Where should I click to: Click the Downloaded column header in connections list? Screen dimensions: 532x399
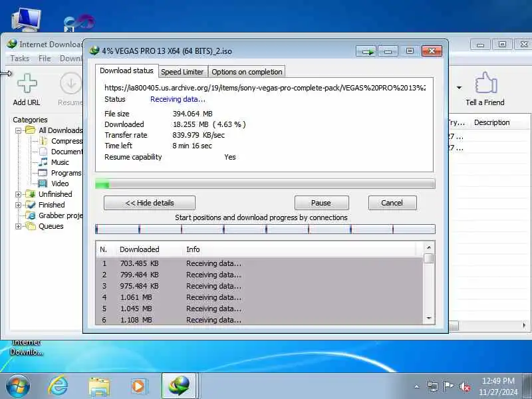(x=140, y=249)
